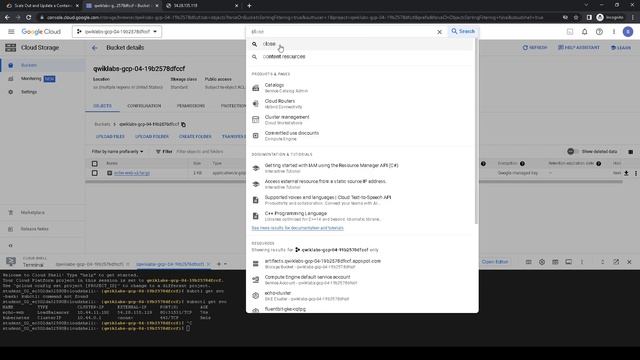Open the Catalogs Service Catalog Admin result

(x=360, y=88)
